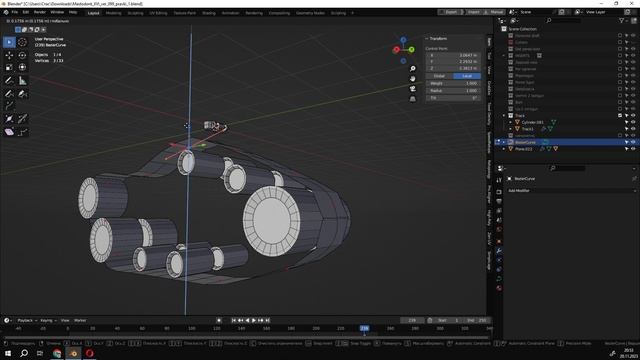Click the timeline End frame field
The image size is (640, 360).
pos(476,320)
